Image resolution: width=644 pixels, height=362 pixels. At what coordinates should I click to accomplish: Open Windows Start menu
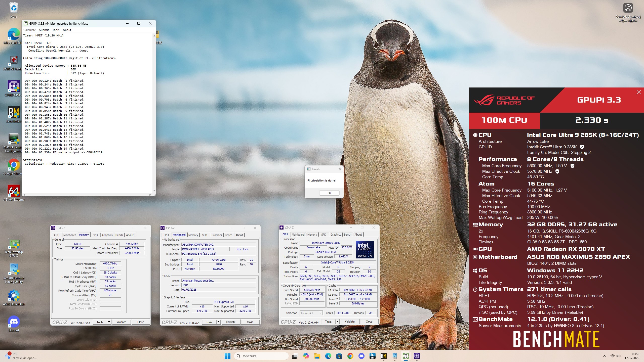click(x=227, y=356)
